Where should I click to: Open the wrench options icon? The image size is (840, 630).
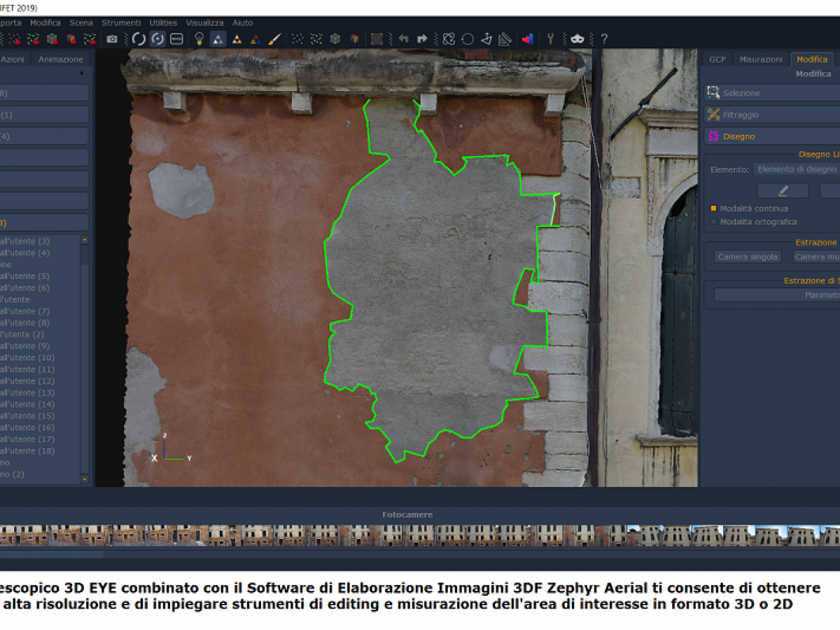[551, 38]
